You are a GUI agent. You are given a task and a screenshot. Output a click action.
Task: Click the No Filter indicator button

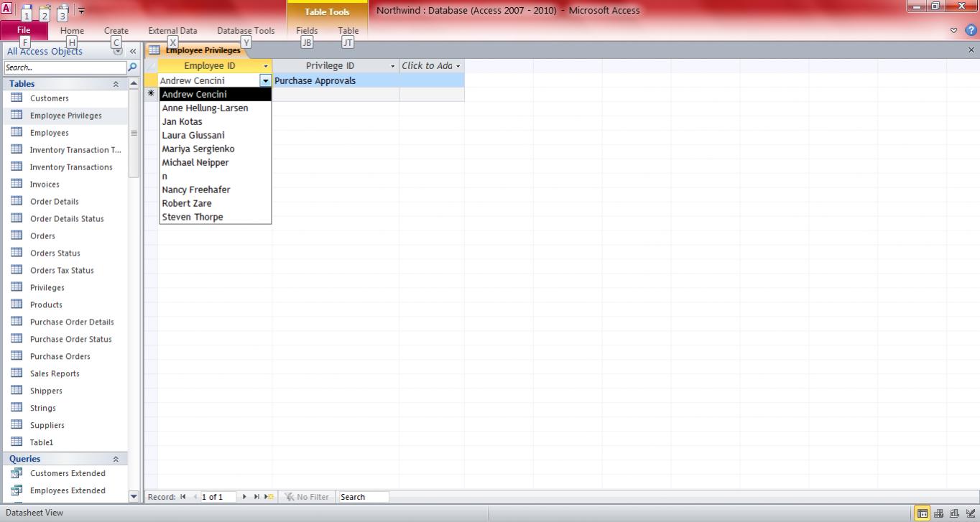[x=306, y=497]
